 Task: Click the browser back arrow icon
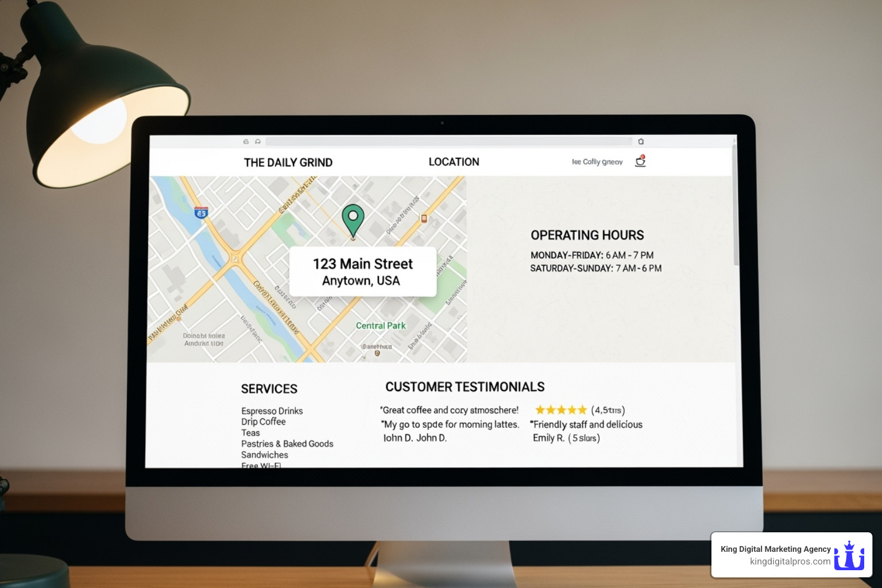coord(246,141)
